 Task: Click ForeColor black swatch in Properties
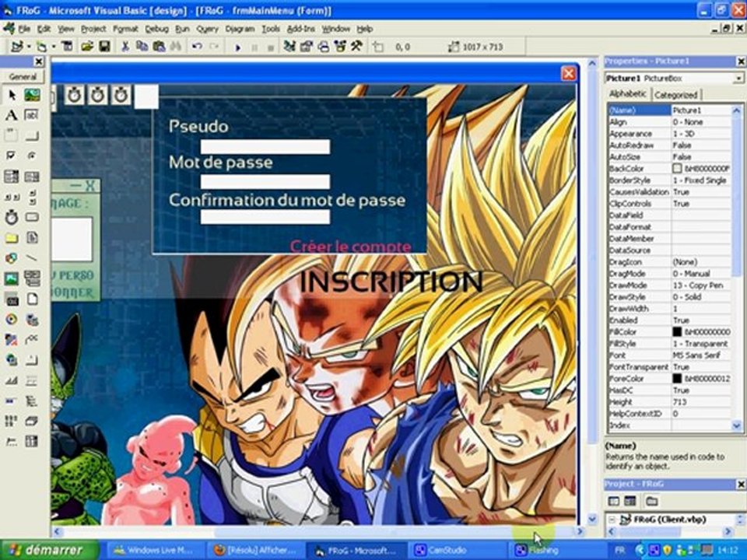(677, 379)
